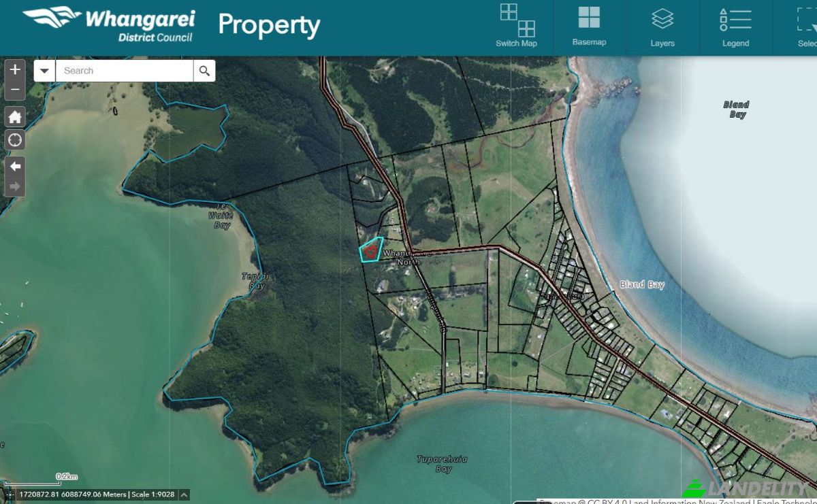Open the search options dropdown arrow

[45, 71]
